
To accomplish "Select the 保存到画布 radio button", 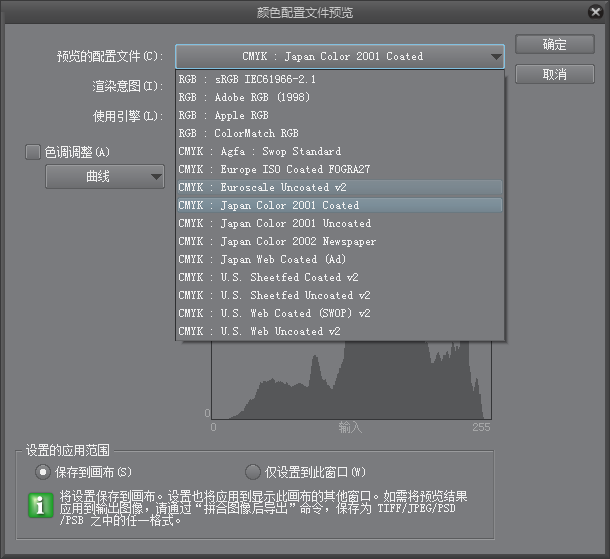I will 42,471.
